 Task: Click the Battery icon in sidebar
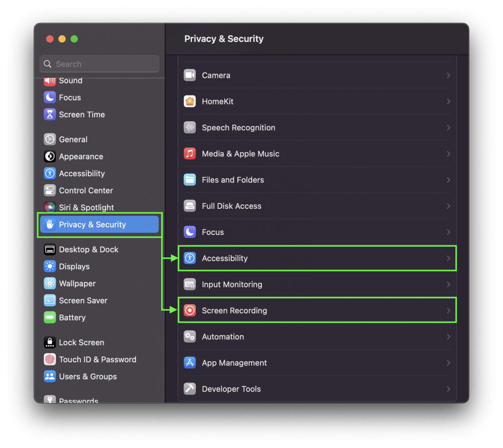pos(50,317)
